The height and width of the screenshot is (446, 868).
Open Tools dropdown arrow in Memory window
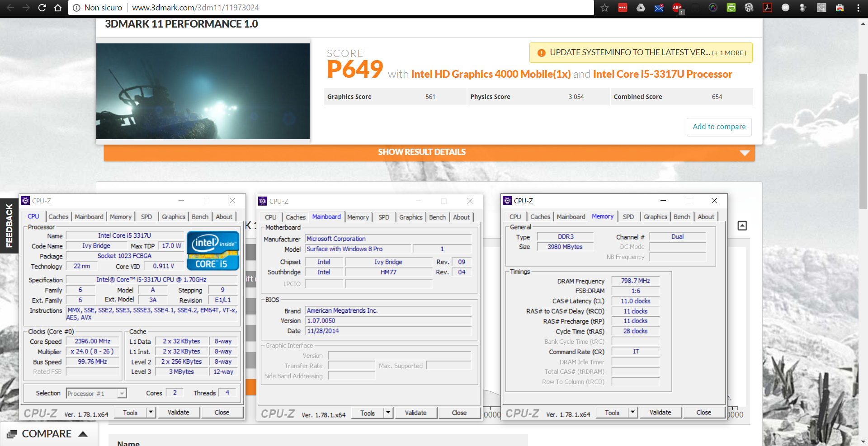coord(633,412)
